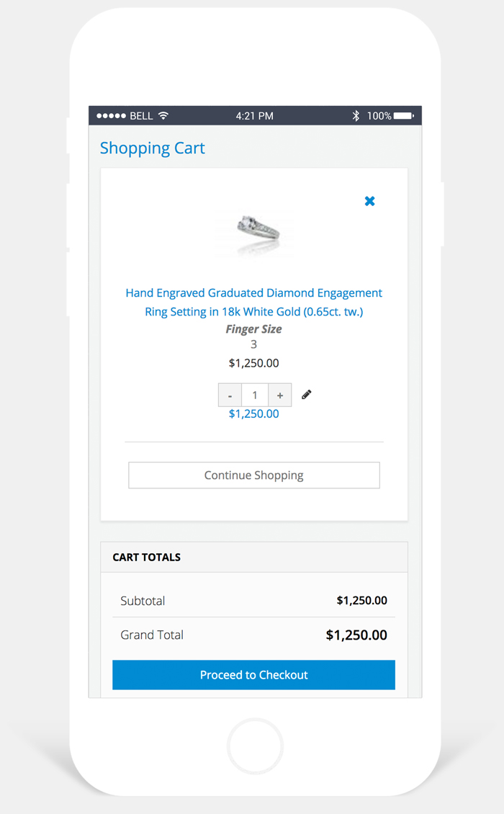Tap the battery icon in the status bar
The height and width of the screenshot is (814, 504).
(403, 115)
